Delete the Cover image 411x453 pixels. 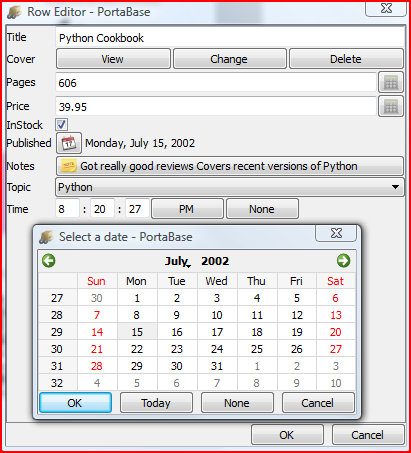(x=346, y=59)
